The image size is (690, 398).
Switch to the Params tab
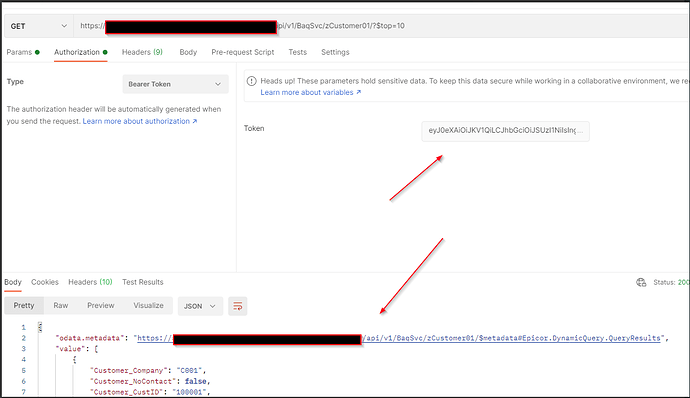coord(23,52)
